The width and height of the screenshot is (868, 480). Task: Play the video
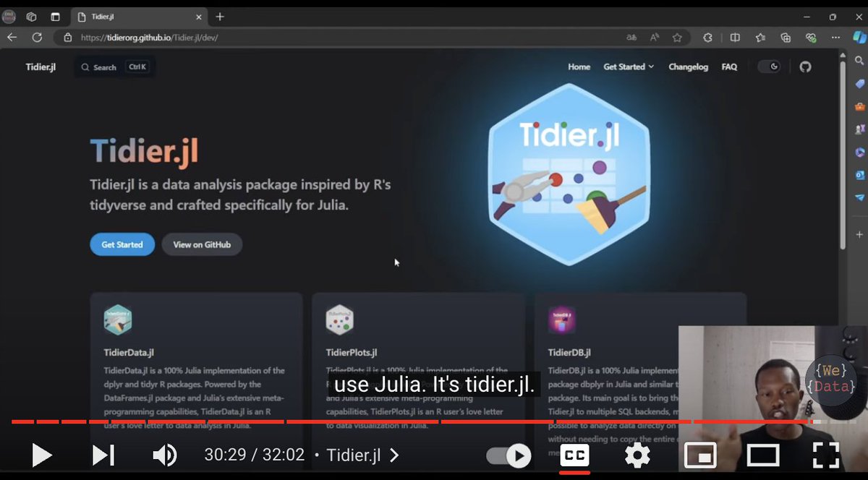click(42, 455)
